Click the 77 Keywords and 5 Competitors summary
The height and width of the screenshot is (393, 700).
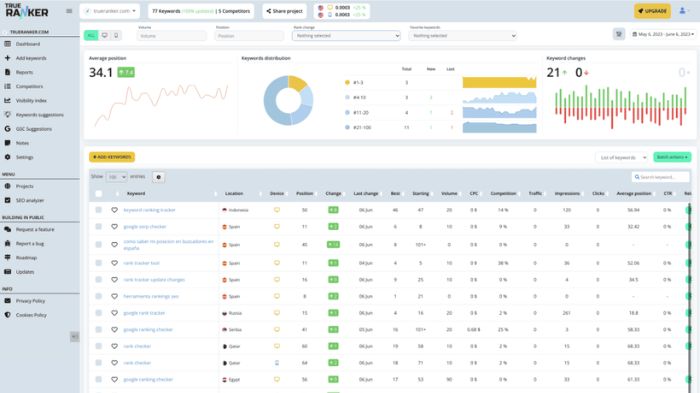[x=201, y=11]
